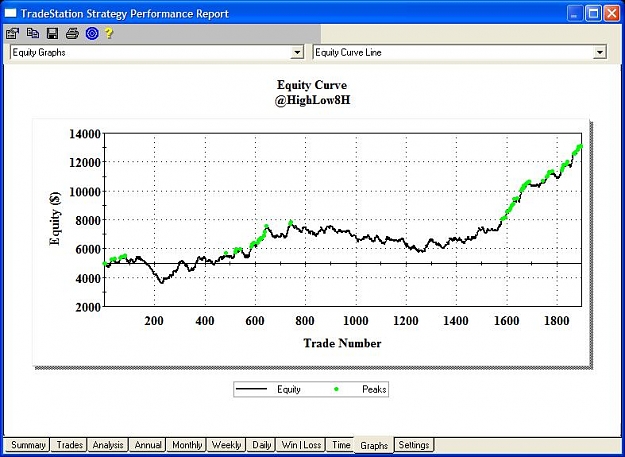625x457 pixels.
Task: Click the blue target icon in the toolbar
Action: [x=92, y=33]
